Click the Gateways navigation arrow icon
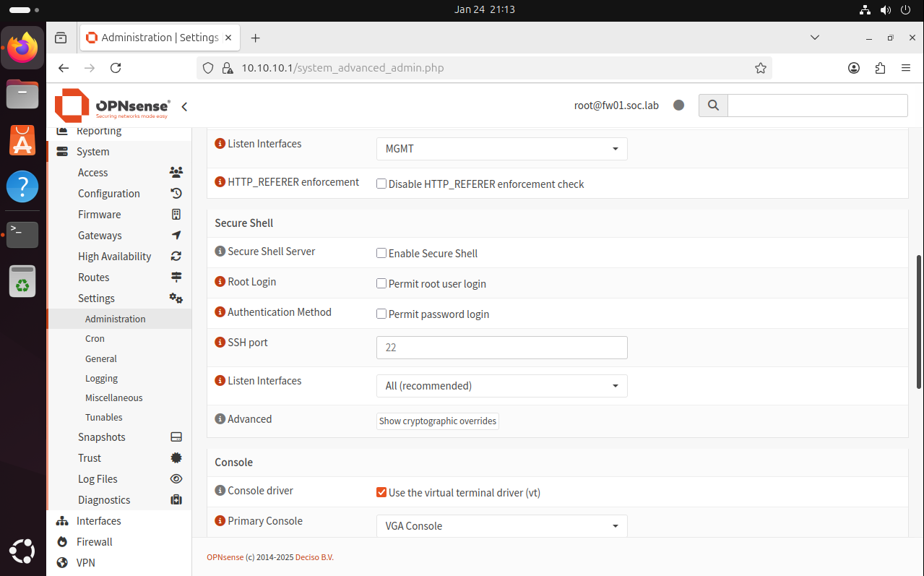924x576 pixels. [x=176, y=235]
